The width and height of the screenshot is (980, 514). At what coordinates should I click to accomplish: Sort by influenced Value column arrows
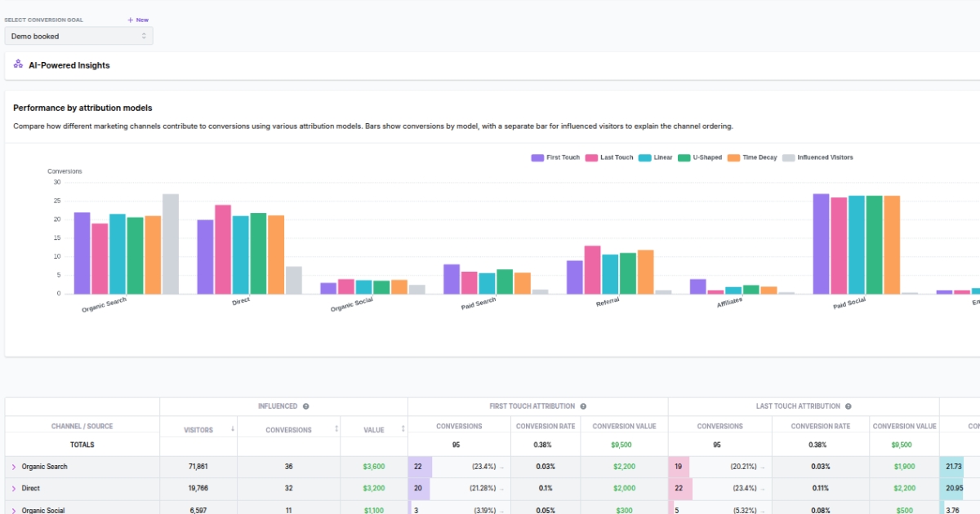coord(403,429)
